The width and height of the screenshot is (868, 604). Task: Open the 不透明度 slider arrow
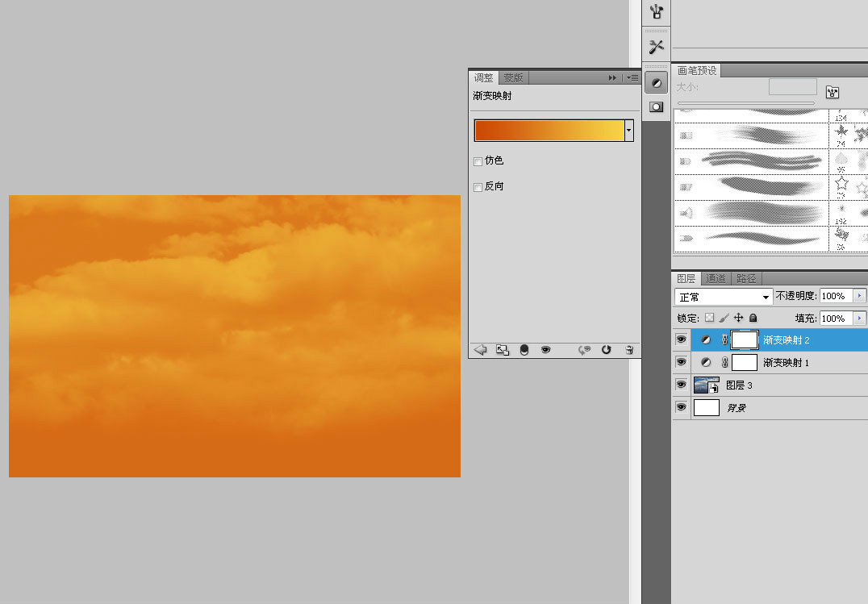860,296
